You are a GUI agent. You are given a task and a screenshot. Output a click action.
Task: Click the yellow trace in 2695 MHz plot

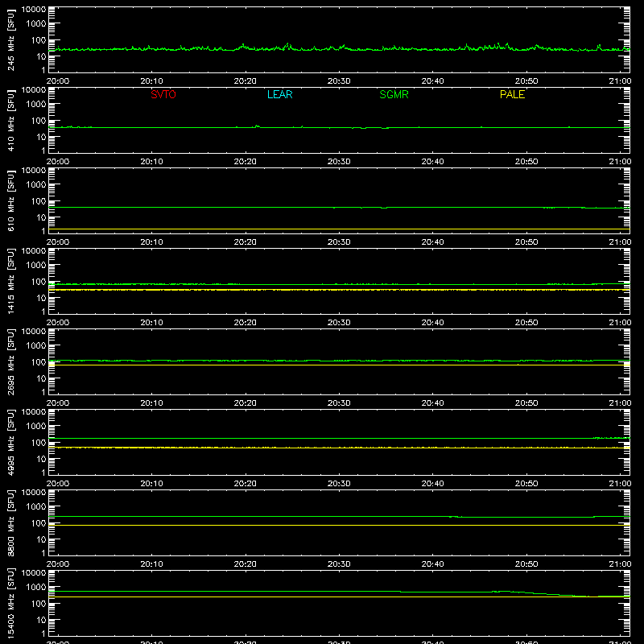pyautogui.click(x=339, y=365)
